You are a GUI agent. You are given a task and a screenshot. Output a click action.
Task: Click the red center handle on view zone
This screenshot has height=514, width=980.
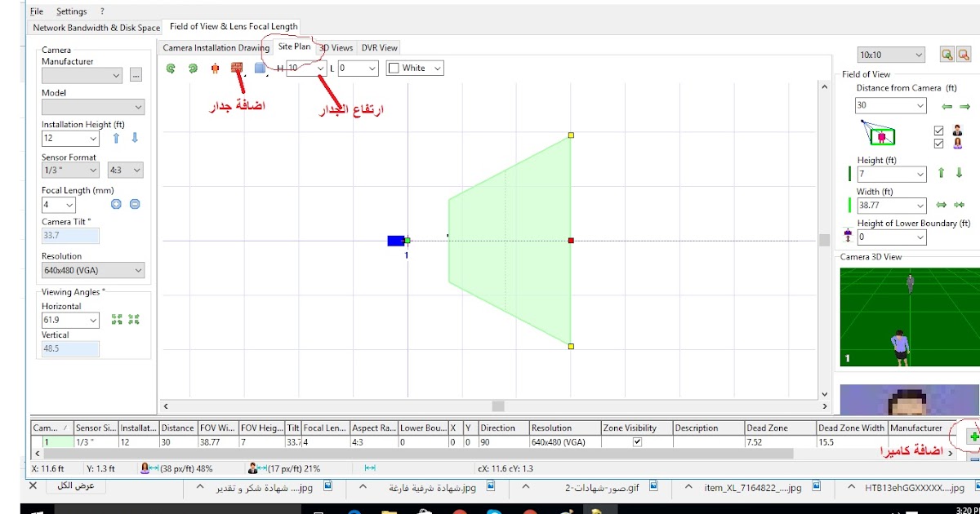pos(571,241)
